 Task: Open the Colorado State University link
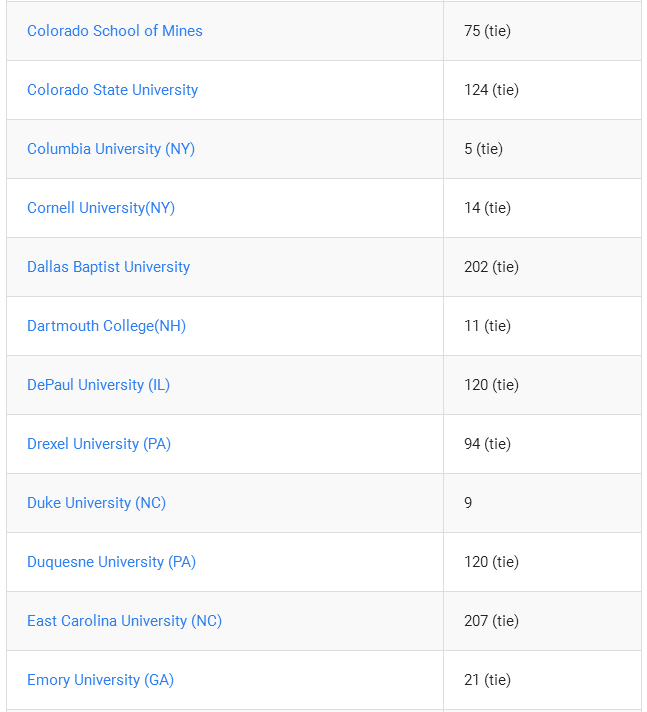(112, 90)
